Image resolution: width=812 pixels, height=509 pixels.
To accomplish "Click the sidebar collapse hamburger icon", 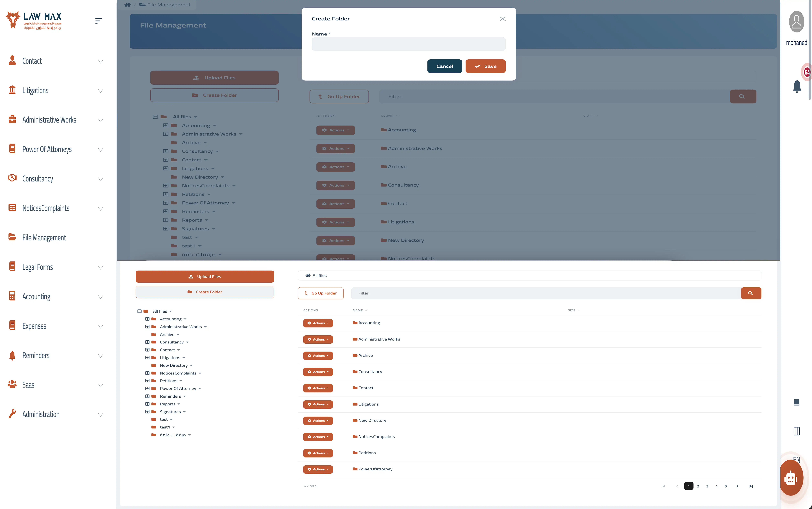I will 98,21.
